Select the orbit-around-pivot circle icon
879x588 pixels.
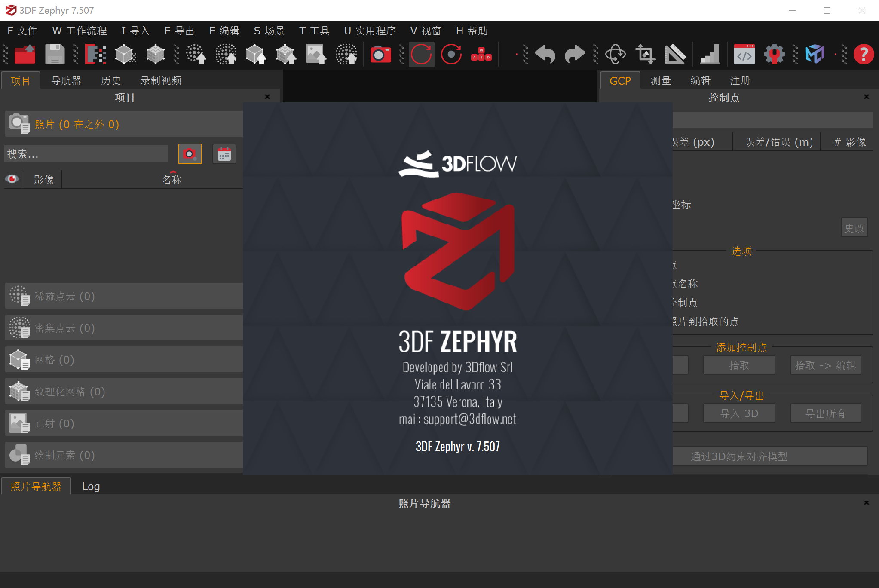451,55
